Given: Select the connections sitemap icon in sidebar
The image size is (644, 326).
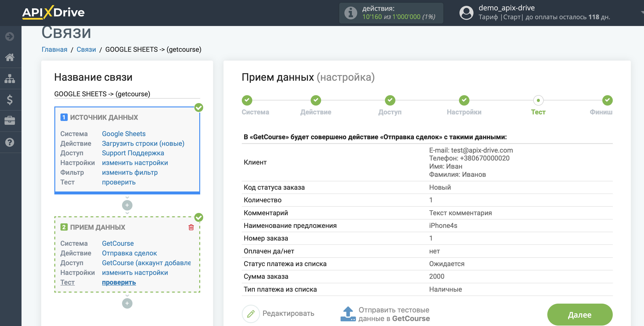Looking at the screenshot, I should tap(10, 79).
